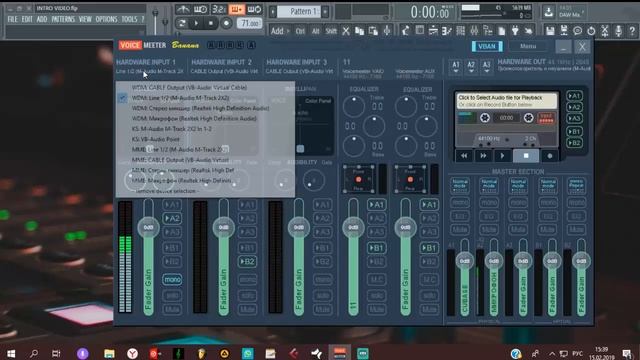Select checked WDM: Line 1/2 M-Audio M-Track entry
Image resolution: width=640 pixels, height=360 pixels.
[180, 98]
